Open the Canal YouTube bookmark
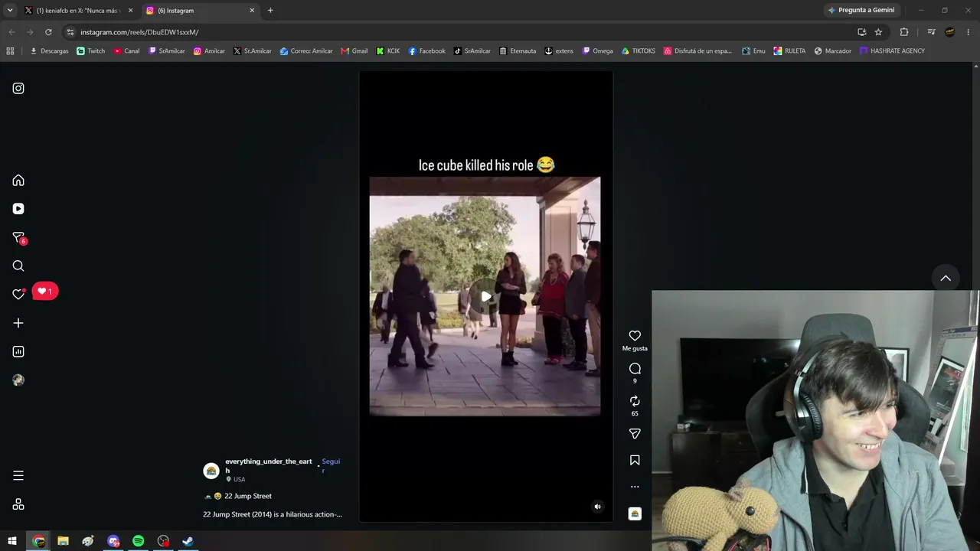The height and width of the screenshot is (551, 980). point(127,51)
